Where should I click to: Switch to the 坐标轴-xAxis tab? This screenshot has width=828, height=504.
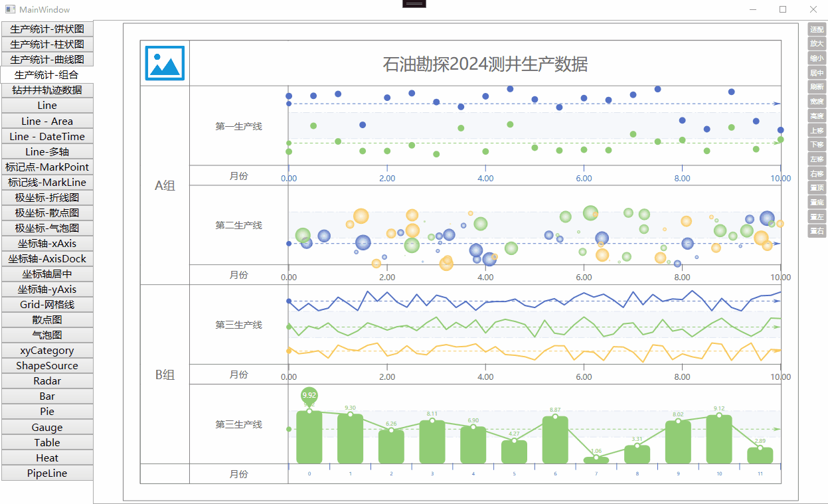pyautogui.click(x=47, y=243)
